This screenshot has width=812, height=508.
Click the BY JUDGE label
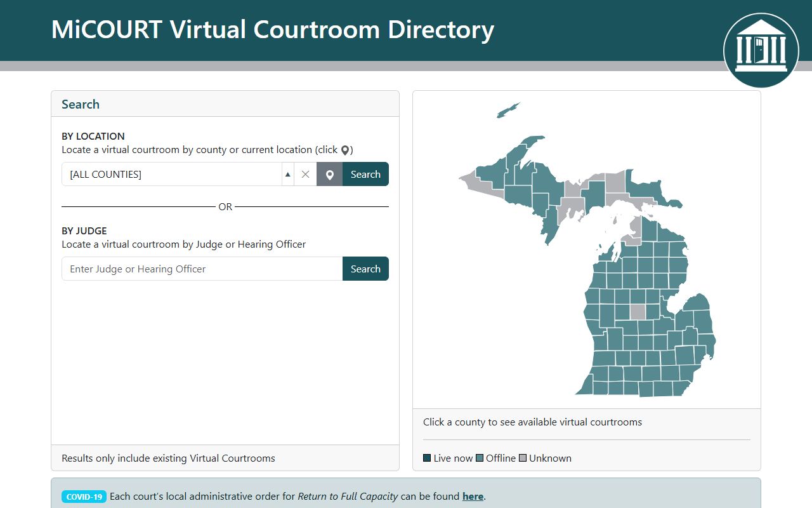pos(84,231)
